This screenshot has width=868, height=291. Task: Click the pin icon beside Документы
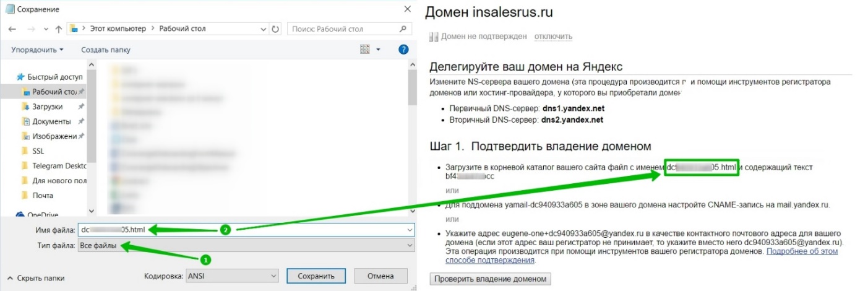coord(81,121)
